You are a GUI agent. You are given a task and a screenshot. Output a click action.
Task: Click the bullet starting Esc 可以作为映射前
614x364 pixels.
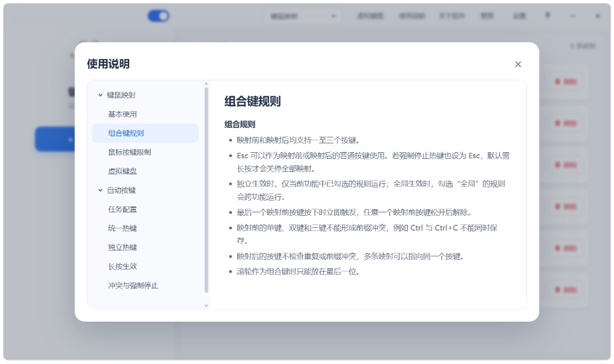[x=373, y=162]
